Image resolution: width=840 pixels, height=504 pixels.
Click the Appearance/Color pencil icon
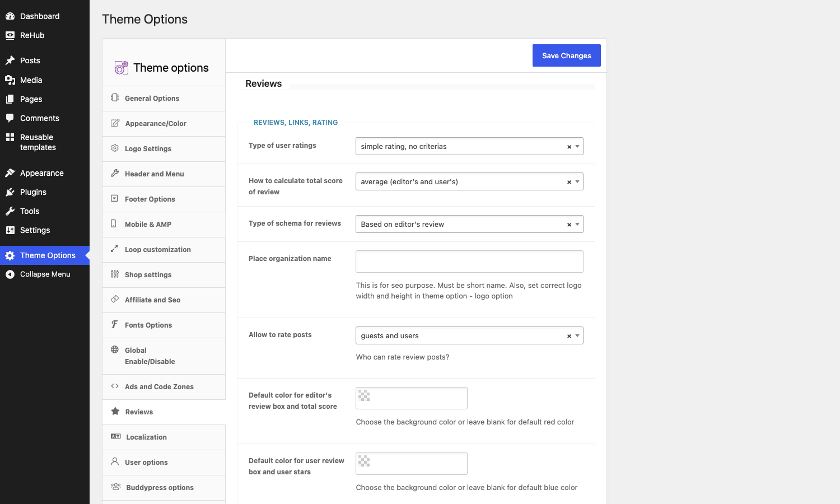coord(115,123)
